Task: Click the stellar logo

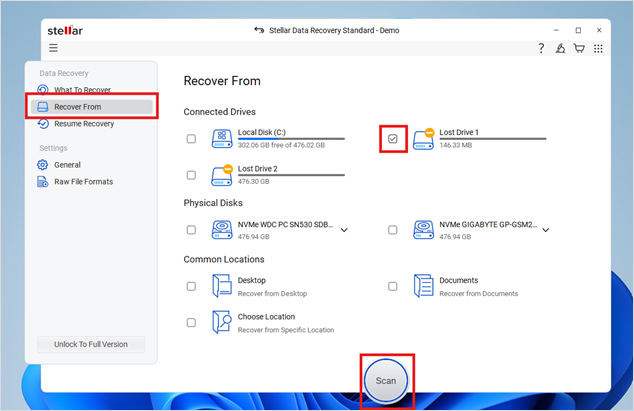Action: [x=65, y=30]
